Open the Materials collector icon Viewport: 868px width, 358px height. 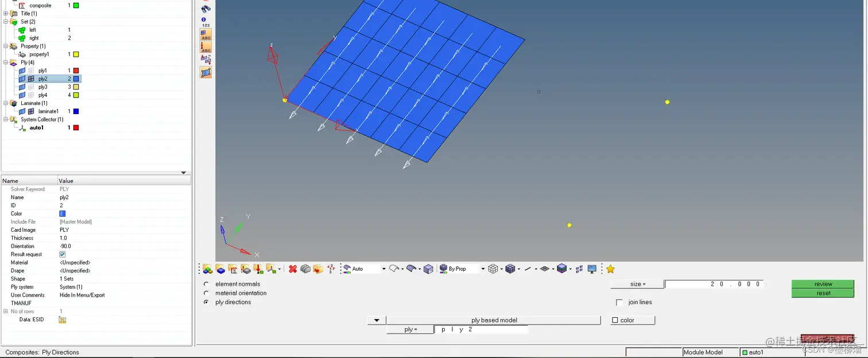[x=232, y=268]
